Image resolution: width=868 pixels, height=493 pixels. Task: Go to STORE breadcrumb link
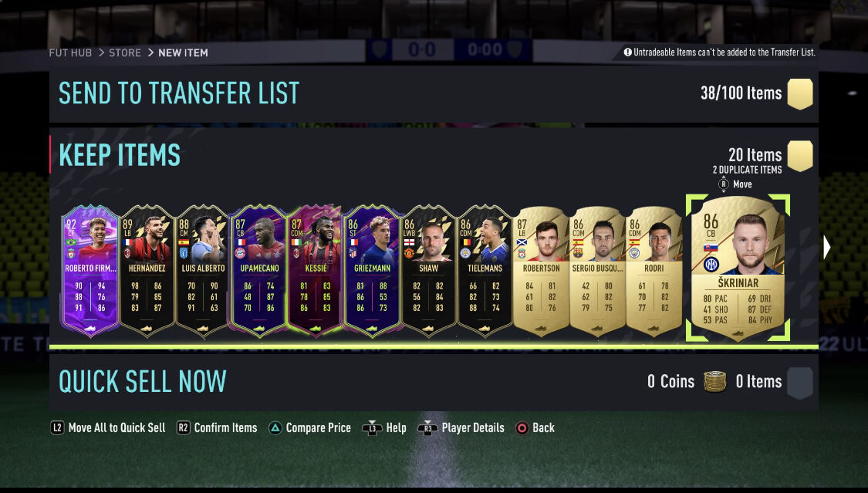(x=124, y=52)
